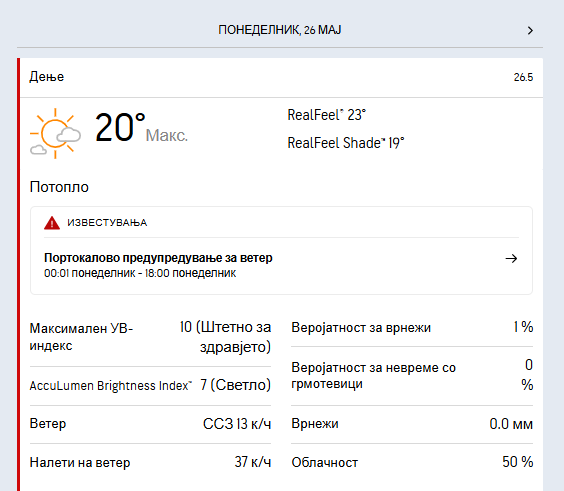Click the Потопло forecast phrase
The image size is (564, 491).
(59, 187)
